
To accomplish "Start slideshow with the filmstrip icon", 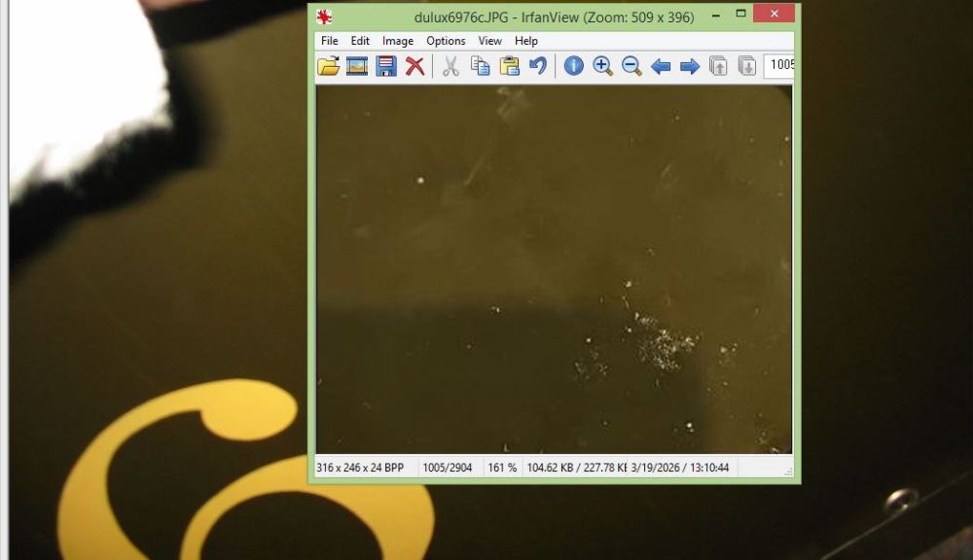I will tap(357, 66).
